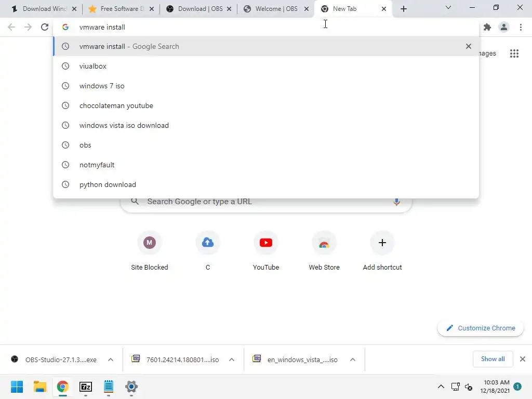Open the Web Store shortcut

pos(324,250)
